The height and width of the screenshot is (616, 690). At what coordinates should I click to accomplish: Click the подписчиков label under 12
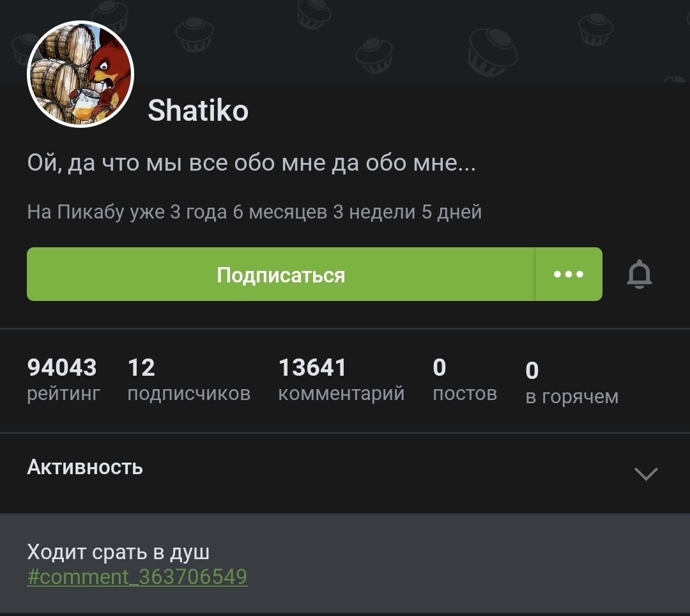click(188, 394)
